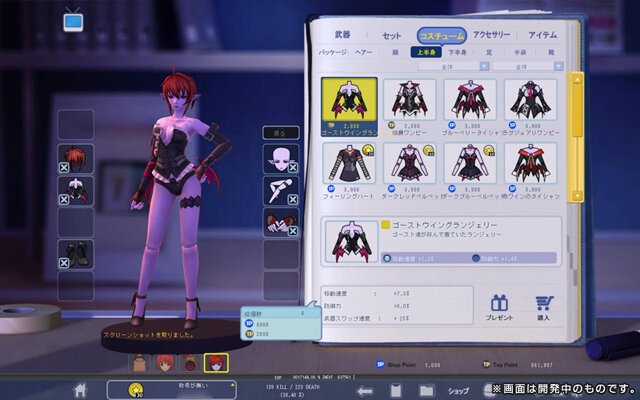Viewport: 640px width, 400px height.
Task: Click the 購入 purchase cart button
Action: click(544, 307)
